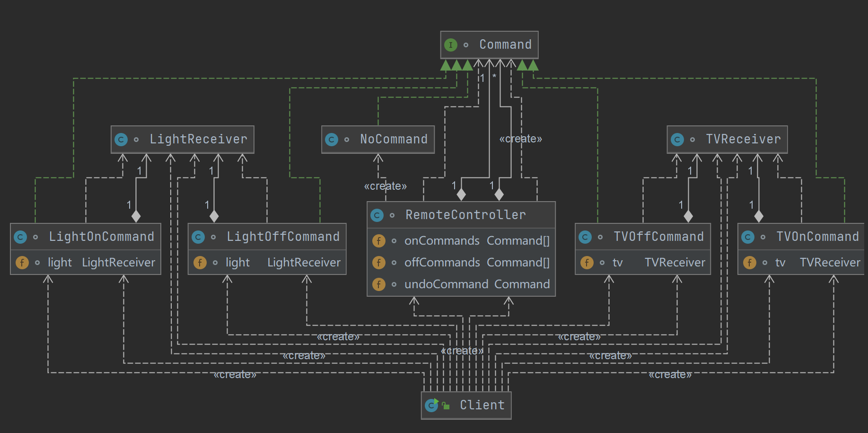Image resolution: width=868 pixels, height=433 pixels.
Task: Click the class icon next to LightReceiver
Action: pyautogui.click(x=121, y=140)
